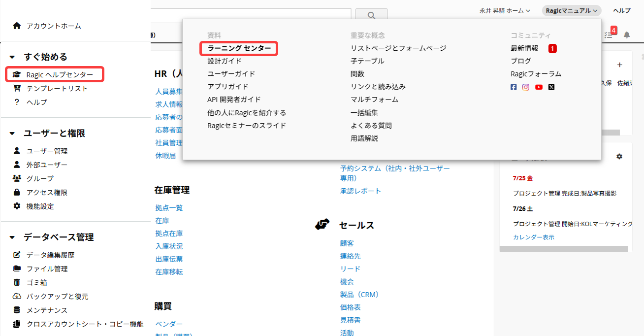Open アクセス権限 in the sidebar
This screenshot has height=336, width=644.
coord(47,192)
